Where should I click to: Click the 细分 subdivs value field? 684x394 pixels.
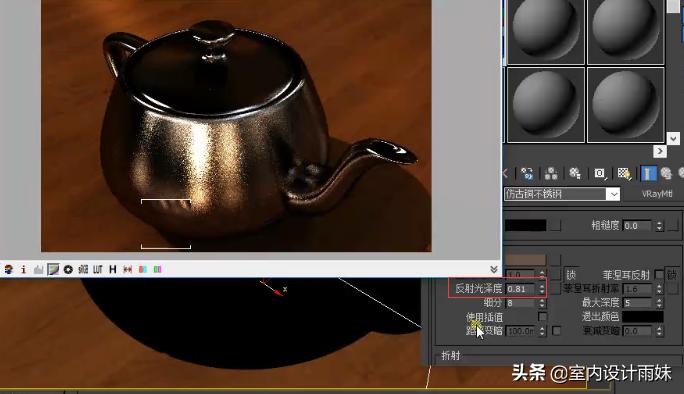(521, 303)
